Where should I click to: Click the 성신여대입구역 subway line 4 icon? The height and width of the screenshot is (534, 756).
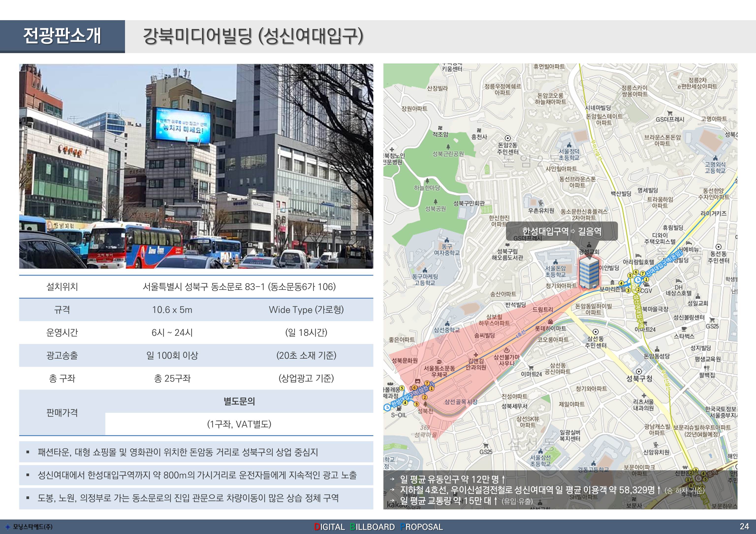pyautogui.click(x=638, y=280)
